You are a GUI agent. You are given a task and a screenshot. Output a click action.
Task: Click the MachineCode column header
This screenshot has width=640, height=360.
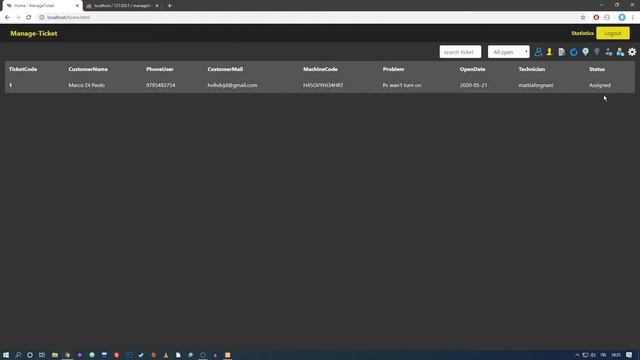tap(320, 69)
